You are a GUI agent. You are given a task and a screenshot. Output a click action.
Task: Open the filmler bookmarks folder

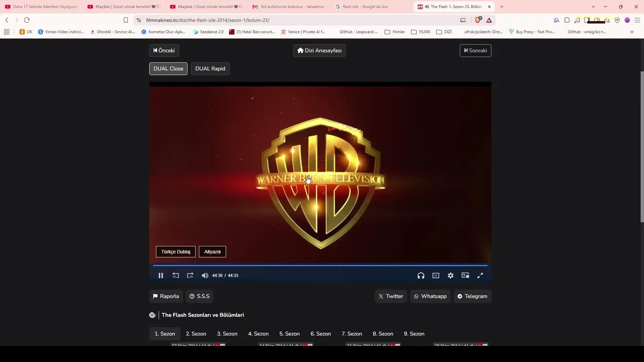395,32
